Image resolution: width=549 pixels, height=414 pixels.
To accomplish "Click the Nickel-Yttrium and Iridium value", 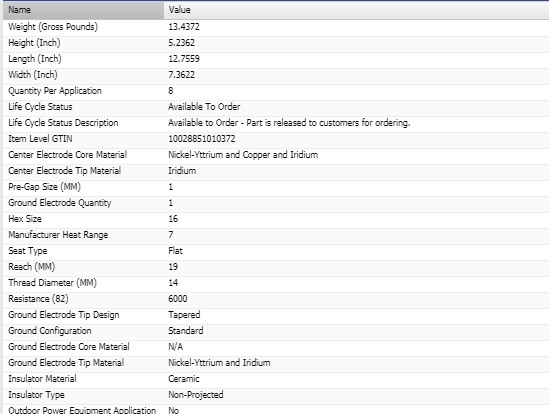I will [x=219, y=363].
